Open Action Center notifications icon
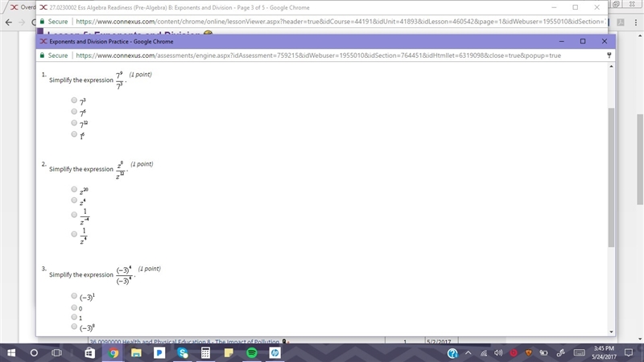 (629, 353)
